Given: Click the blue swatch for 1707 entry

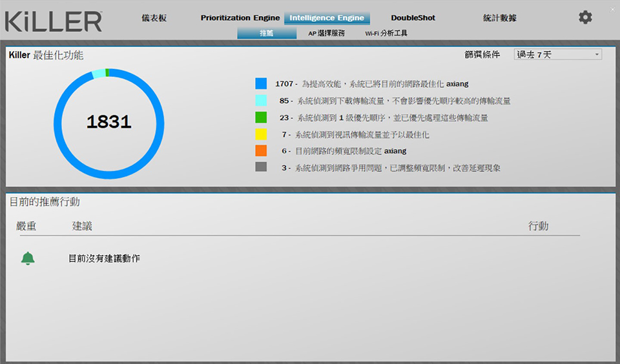Looking at the screenshot, I should click(x=261, y=83).
